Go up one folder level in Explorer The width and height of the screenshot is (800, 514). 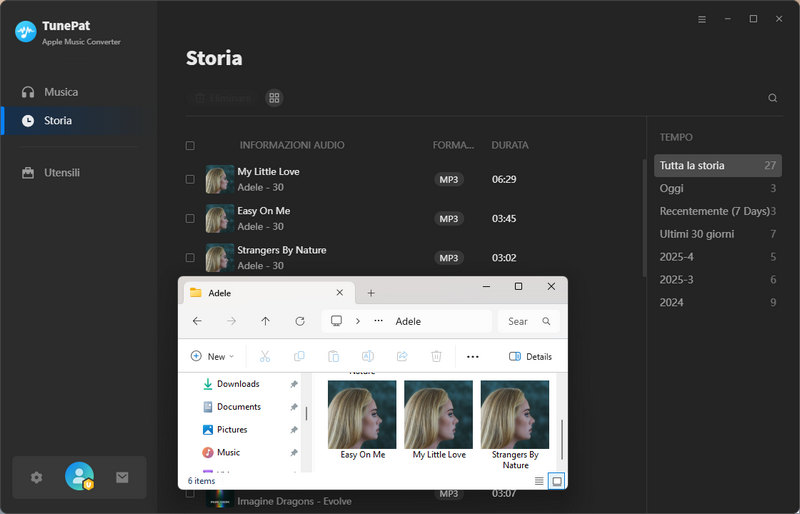pos(265,321)
